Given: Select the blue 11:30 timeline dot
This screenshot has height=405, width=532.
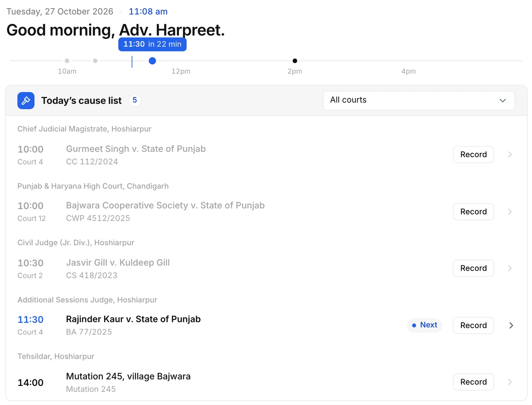Looking at the screenshot, I should click(x=152, y=61).
